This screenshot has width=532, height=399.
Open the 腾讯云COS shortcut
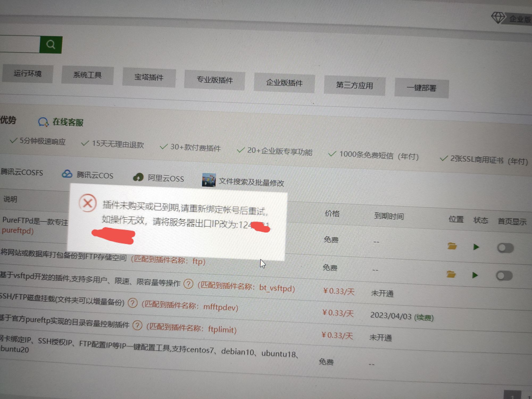pos(95,175)
